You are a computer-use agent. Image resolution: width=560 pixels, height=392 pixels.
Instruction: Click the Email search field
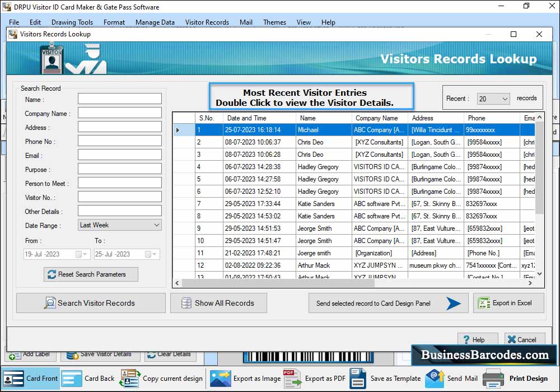120,155
